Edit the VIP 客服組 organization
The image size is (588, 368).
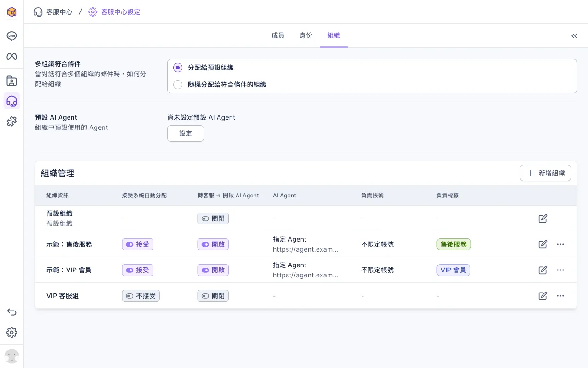point(543,296)
